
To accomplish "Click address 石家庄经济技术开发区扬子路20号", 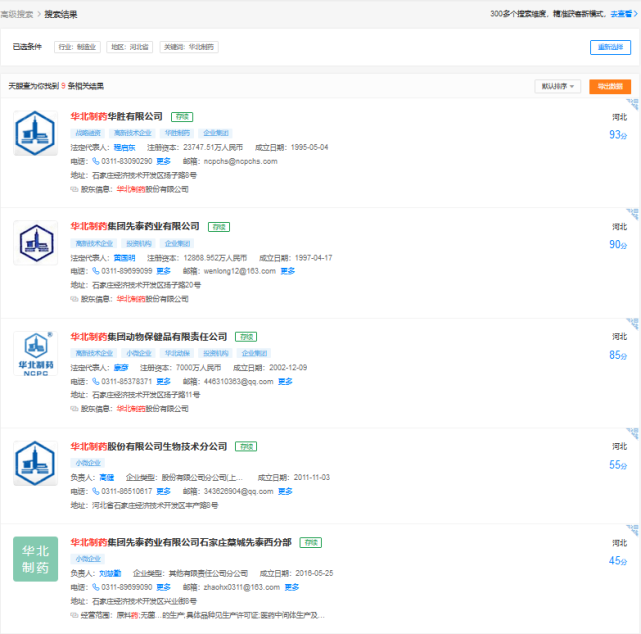I will click(146, 285).
